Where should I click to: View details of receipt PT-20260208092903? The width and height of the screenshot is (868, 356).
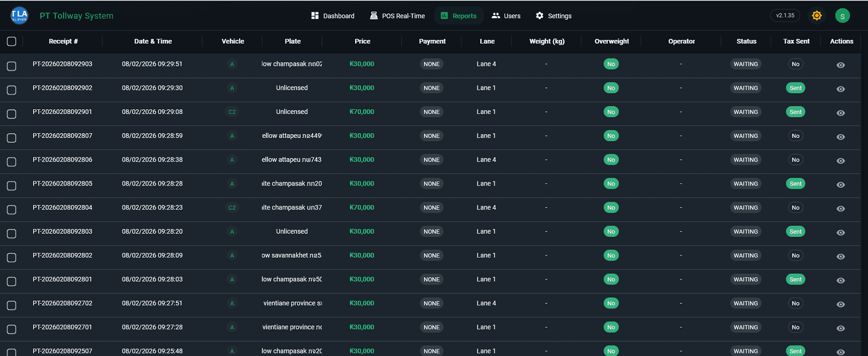(x=841, y=65)
